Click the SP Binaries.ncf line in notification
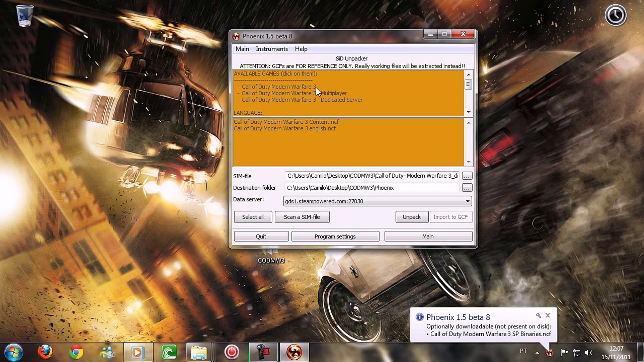This screenshot has height=362, width=644. (x=490, y=334)
